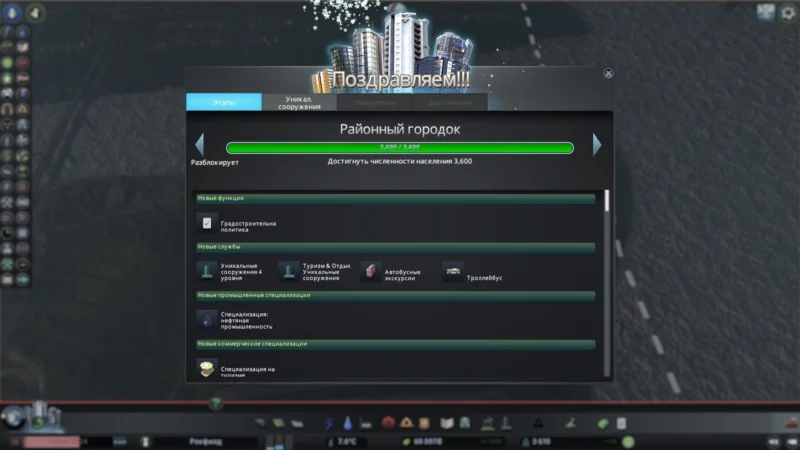Click the pink demand bar at bottom left
The image size is (800, 450).
click(x=51, y=442)
